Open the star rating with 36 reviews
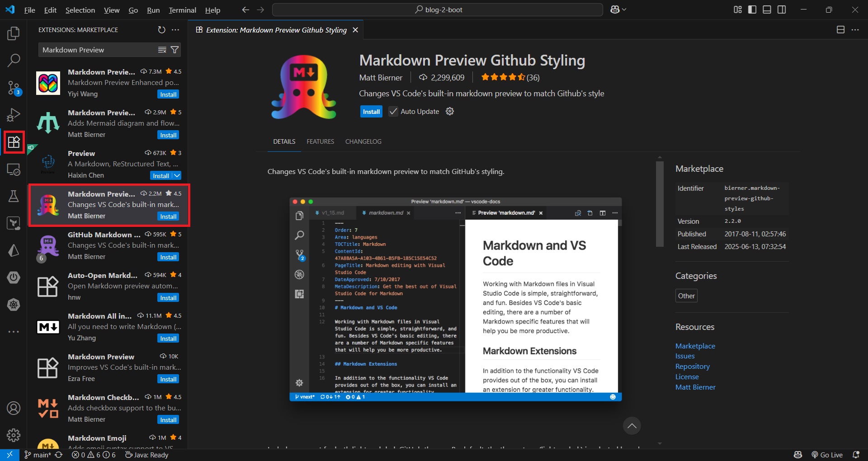The image size is (868, 461). click(x=510, y=77)
